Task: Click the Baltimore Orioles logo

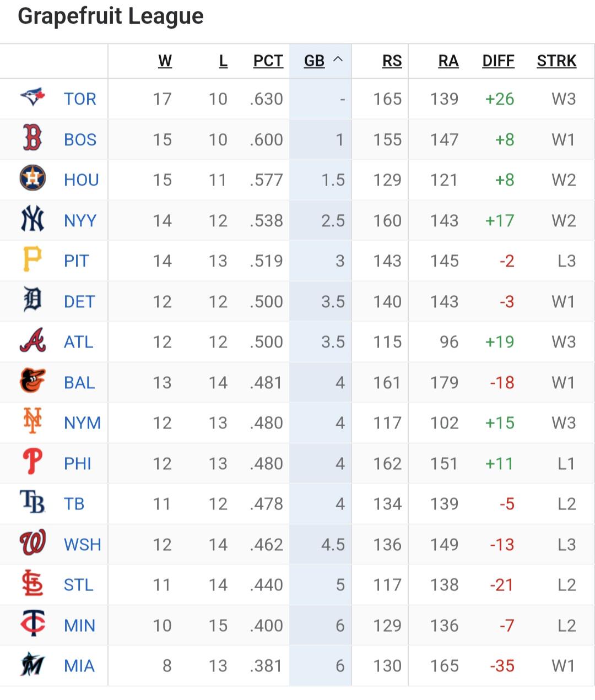Action: pyautogui.click(x=33, y=382)
